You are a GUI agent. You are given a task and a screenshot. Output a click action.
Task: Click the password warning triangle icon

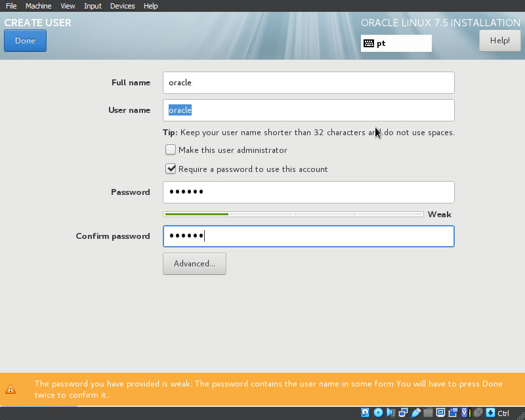(10, 389)
